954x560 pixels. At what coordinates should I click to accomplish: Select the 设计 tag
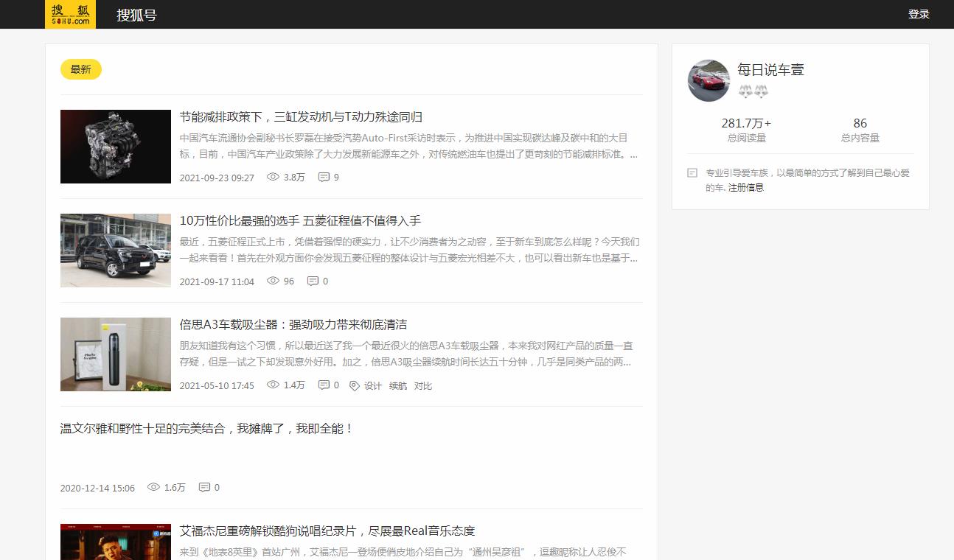(373, 385)
